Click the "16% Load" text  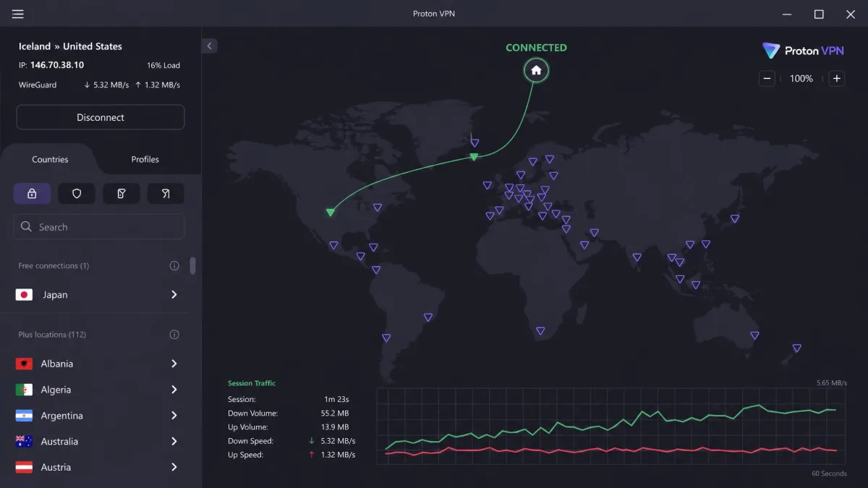(163, 65)
